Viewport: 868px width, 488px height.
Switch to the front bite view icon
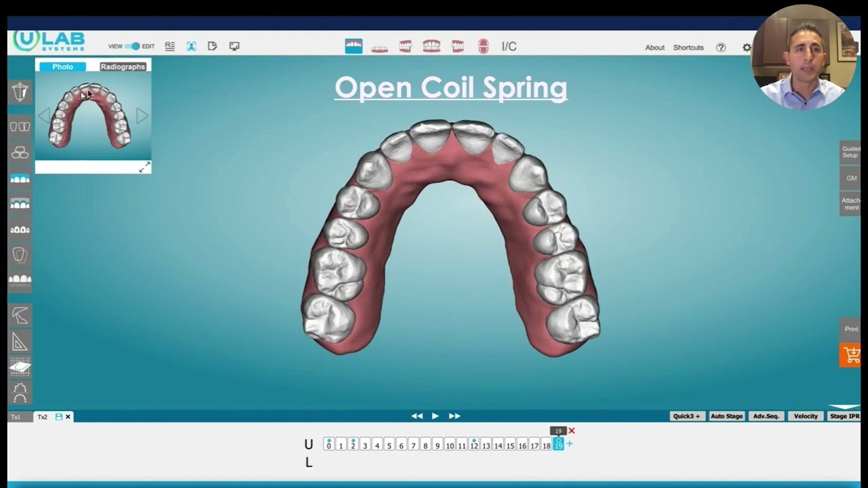pos(431,46)
